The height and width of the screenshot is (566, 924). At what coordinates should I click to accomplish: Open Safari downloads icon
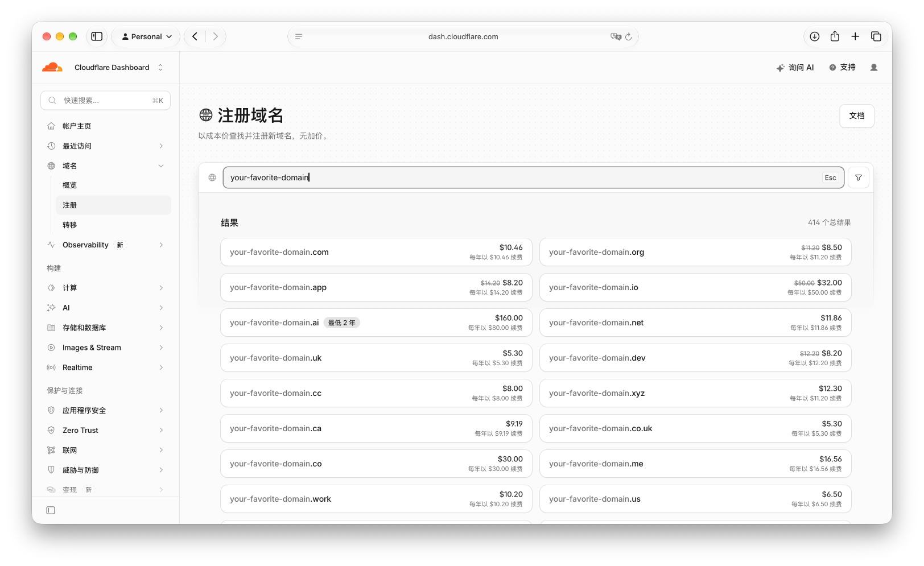click(x=815, y=36)
